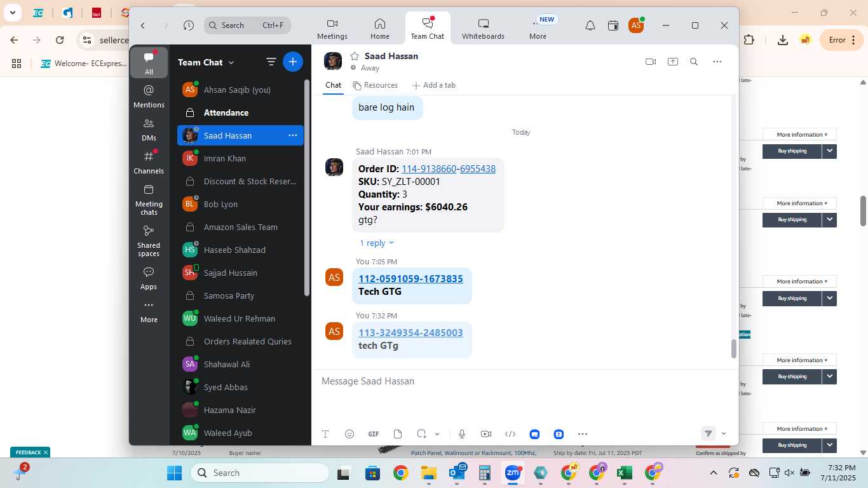868x488 pixels.
Task: Start a new chat with the plus button
Action: [293, 62]
